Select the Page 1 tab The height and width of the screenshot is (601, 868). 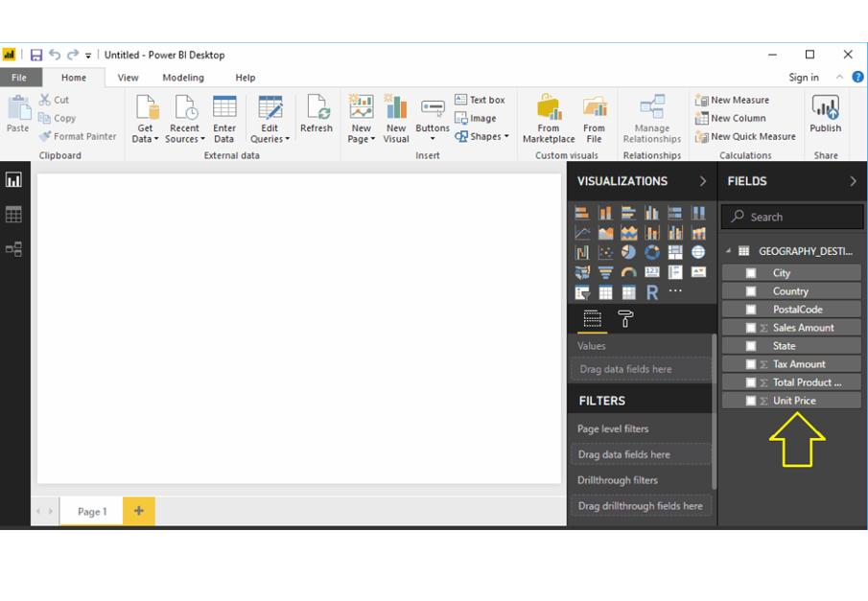(92, 511)
